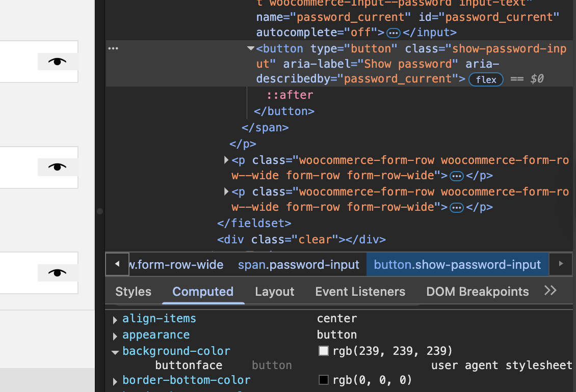Click the ellipsis badge in the input element
This screenshot has height=392, width=576.
click(393, 33)
